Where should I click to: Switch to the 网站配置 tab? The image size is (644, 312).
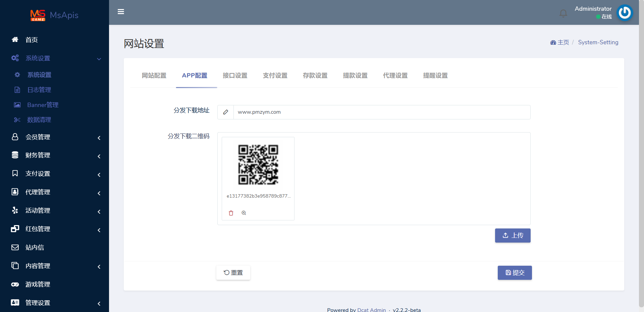pyautogui.click(x=154, y=76)
